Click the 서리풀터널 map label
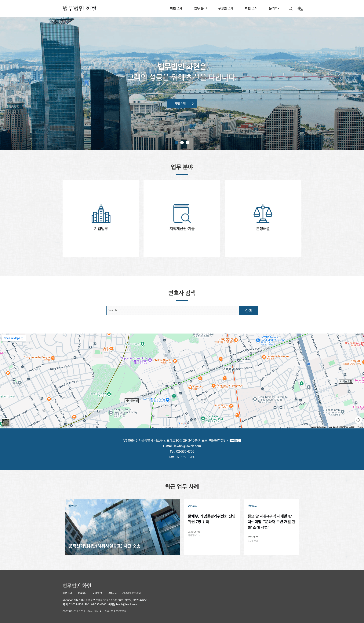 132,401
